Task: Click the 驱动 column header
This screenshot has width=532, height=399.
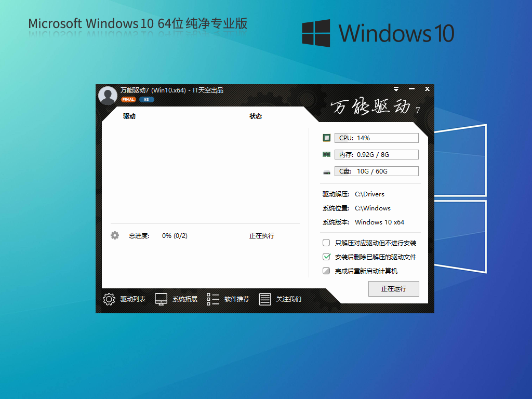Action: (x=129, y=116)
